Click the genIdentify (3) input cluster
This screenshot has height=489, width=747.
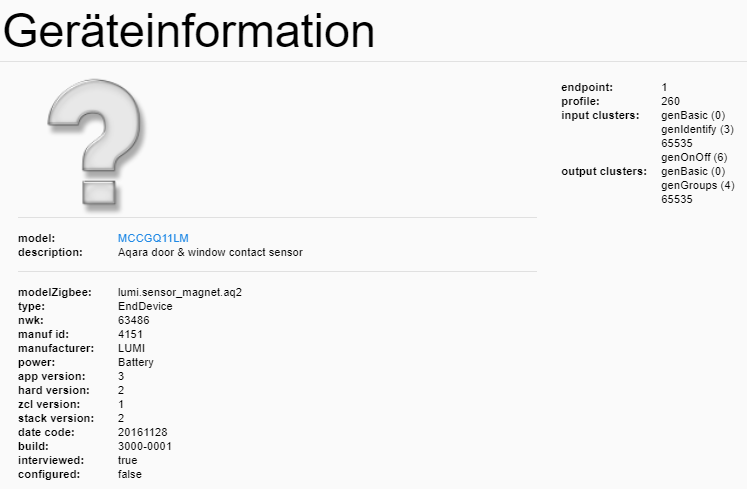[697, 129]
